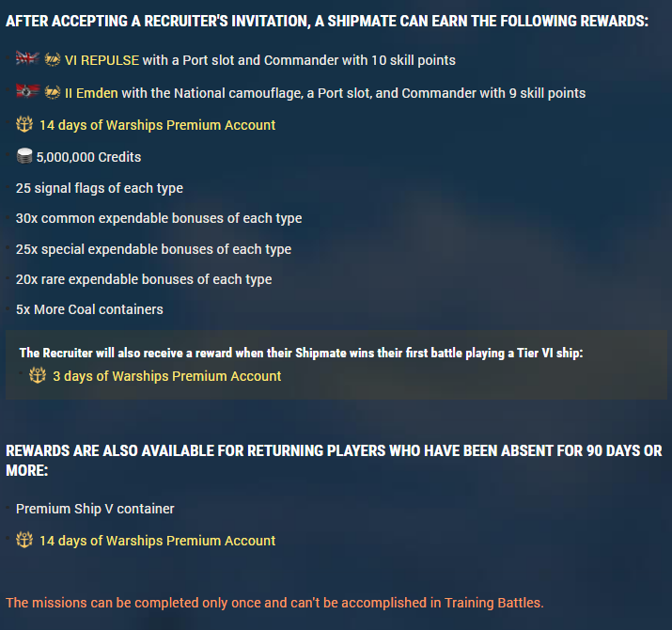Screen dimensions: 672x630
Task: Click the 20x rare expendable bonuses entry
Action: [144, 279]
